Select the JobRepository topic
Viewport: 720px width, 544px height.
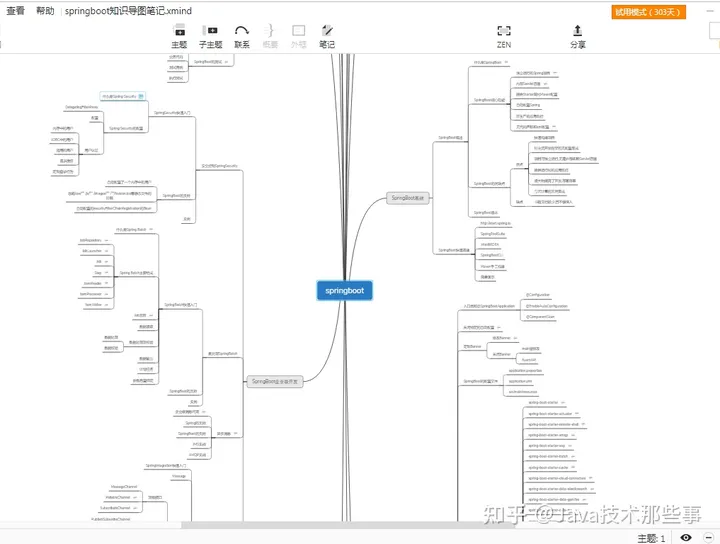(90, 240)
